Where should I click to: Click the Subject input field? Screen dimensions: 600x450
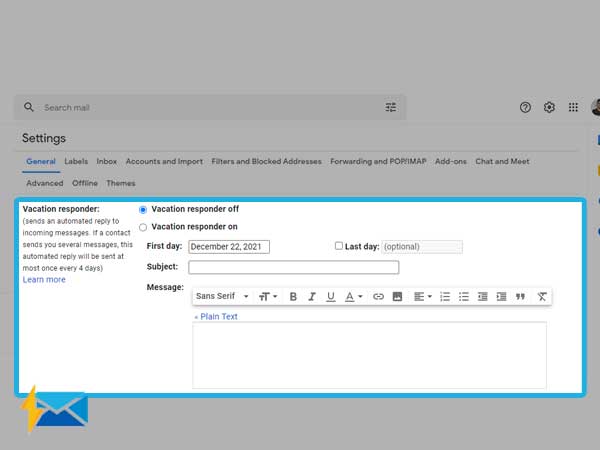[x=293, y=267]
